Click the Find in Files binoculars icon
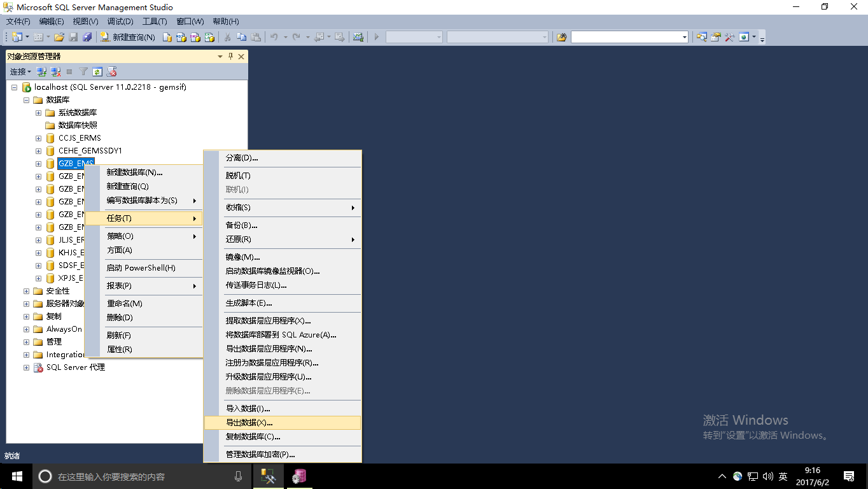 click(561, 37)
